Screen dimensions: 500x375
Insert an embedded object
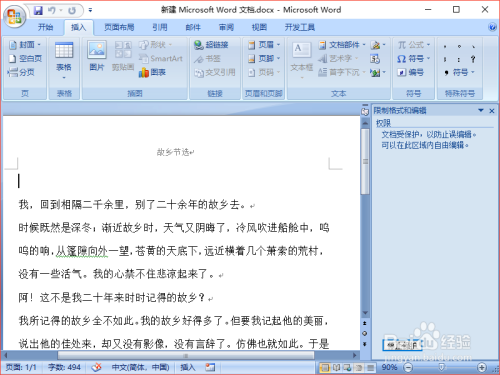pyautogui.click(x=378, y=72)
